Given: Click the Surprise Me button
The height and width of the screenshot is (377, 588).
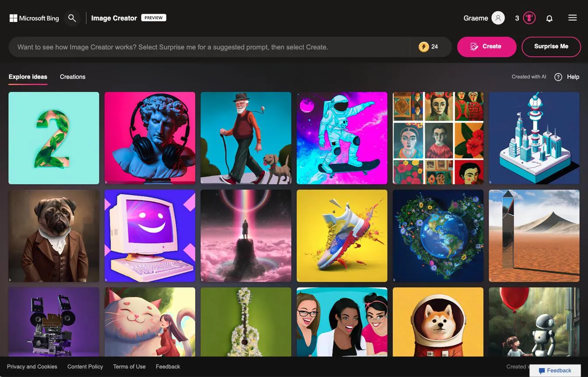Looking at the screenshot, I should pos(551,46).
